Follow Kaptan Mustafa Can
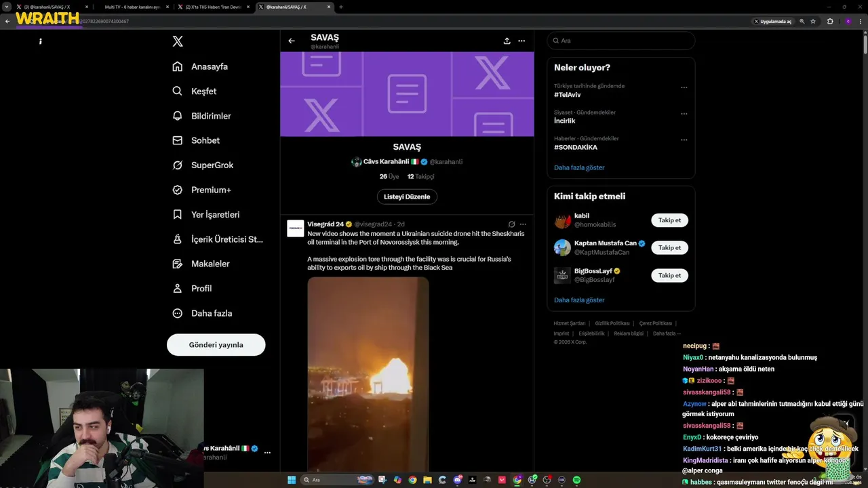Image resolution: width=868 pixels, height=488 pixels. coord(670,247)
